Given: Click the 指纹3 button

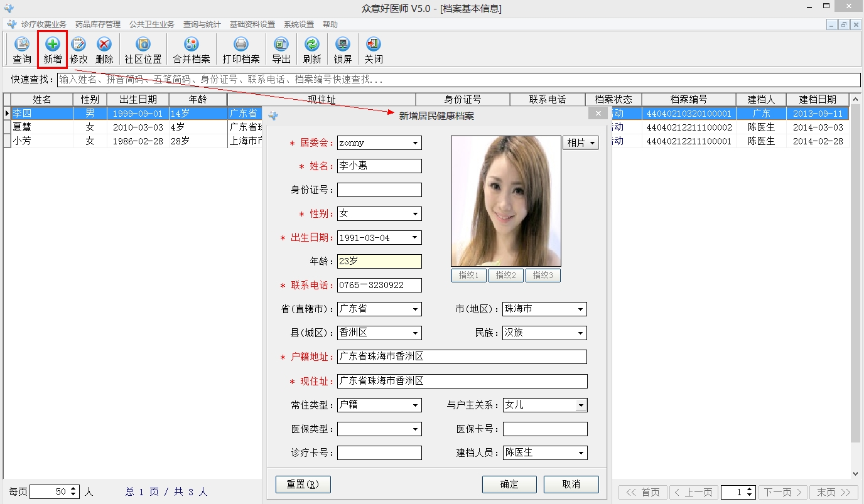Looking at the screenshot, I should coord(543,275).
